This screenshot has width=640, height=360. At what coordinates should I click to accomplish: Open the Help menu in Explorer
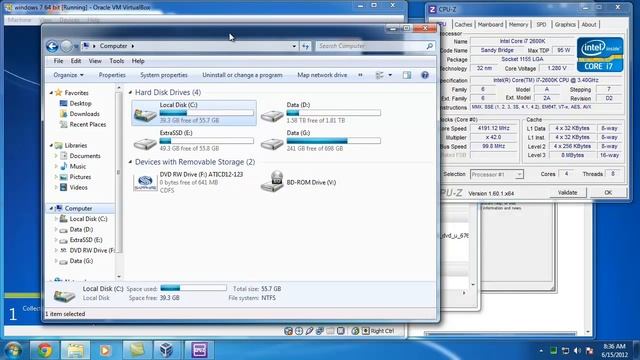pos(138,61)
